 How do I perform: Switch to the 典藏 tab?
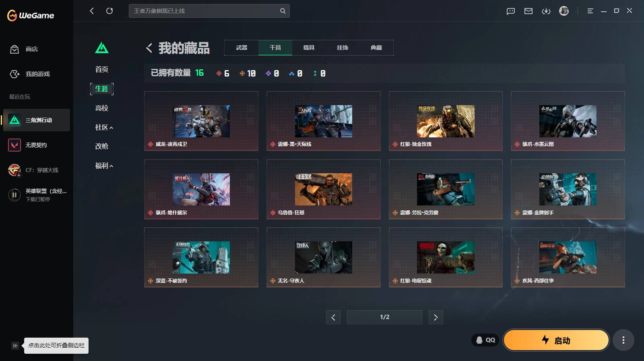[x=376, y=48]
